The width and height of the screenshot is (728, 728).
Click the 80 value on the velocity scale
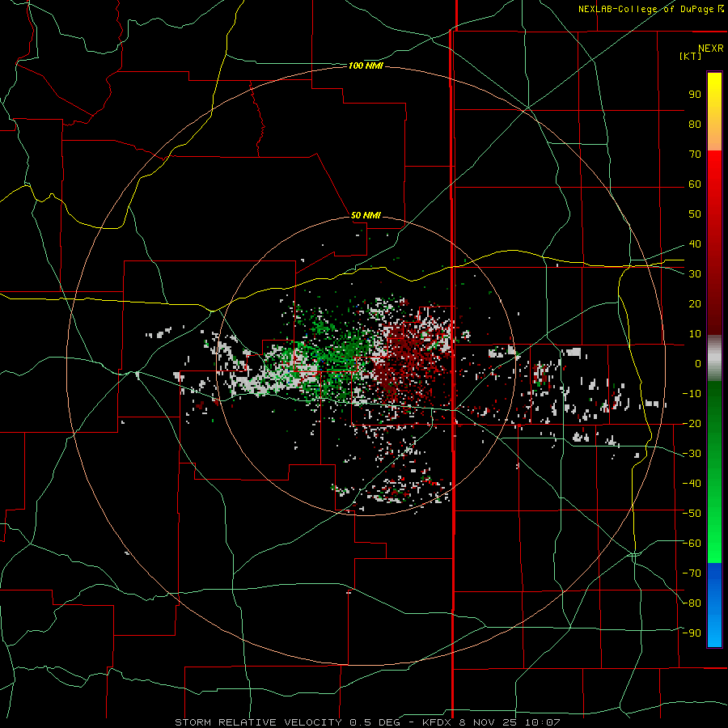coord(695,125)
